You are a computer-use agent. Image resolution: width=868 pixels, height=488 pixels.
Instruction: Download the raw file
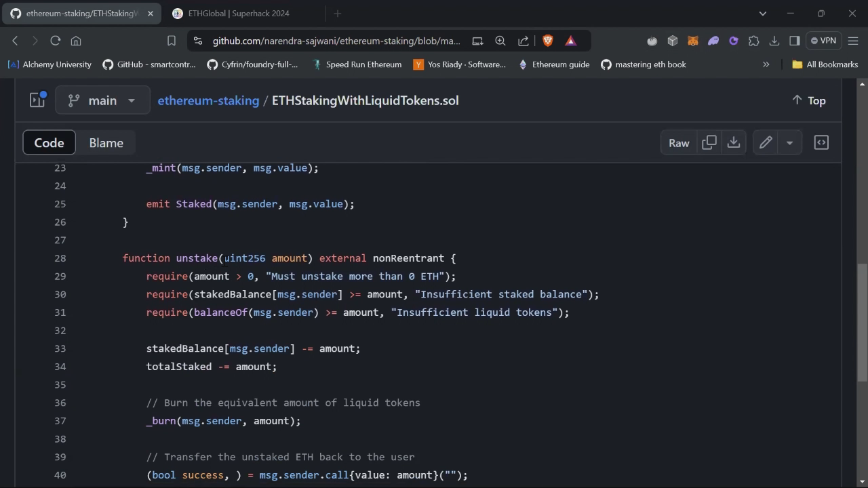[x=734, y=143]
